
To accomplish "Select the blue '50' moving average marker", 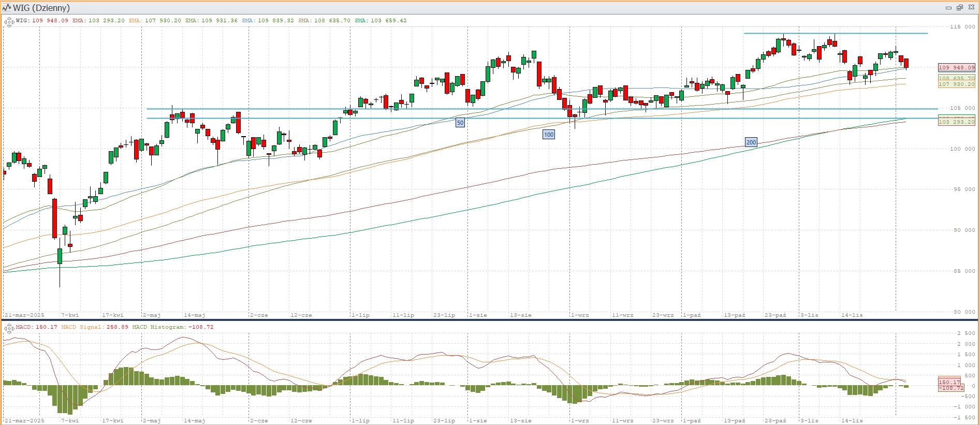I will [460, 123].
